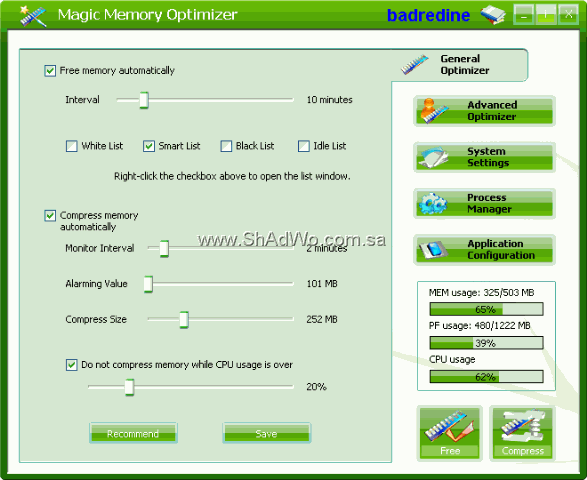The height and width of the screenshot is (480, 587).
Task: Click the 'Right-click the checkbox above' hint text
Action: pos(232,176)
